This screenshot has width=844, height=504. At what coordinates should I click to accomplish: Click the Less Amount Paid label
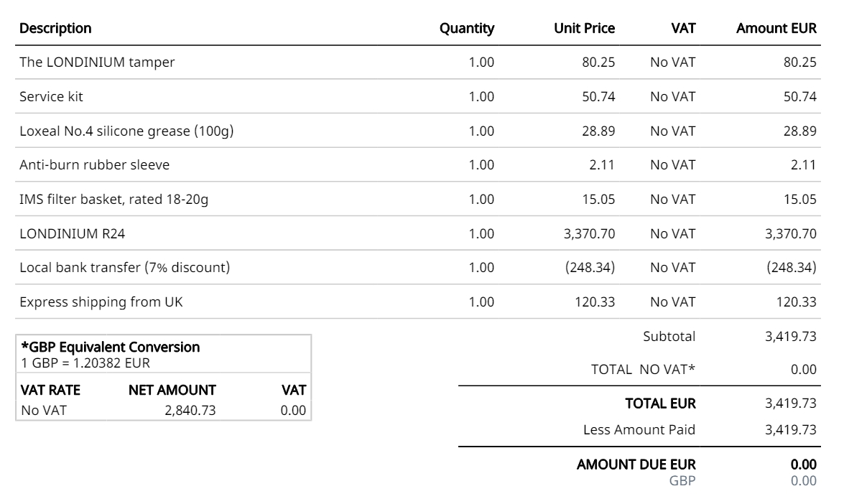click(x=639, y=430)
